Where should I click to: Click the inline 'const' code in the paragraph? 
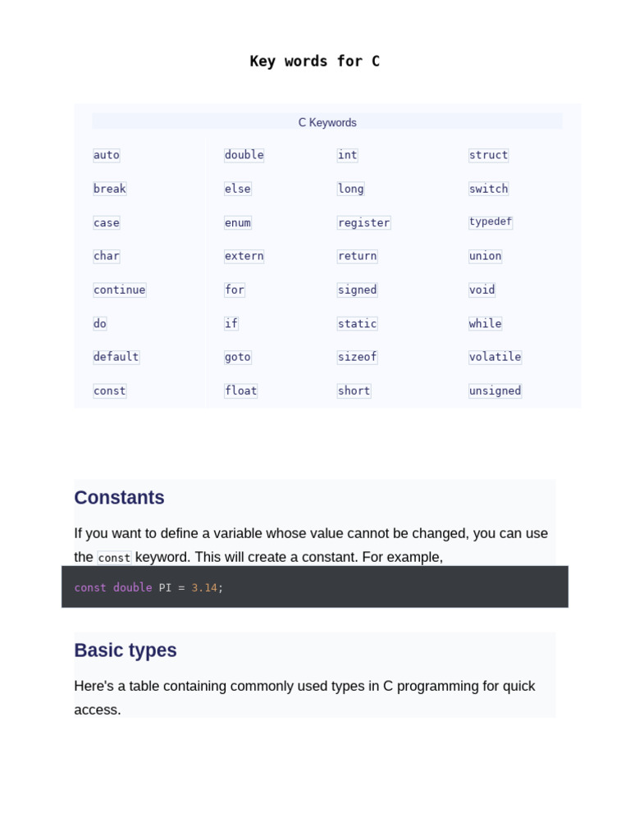114,558
